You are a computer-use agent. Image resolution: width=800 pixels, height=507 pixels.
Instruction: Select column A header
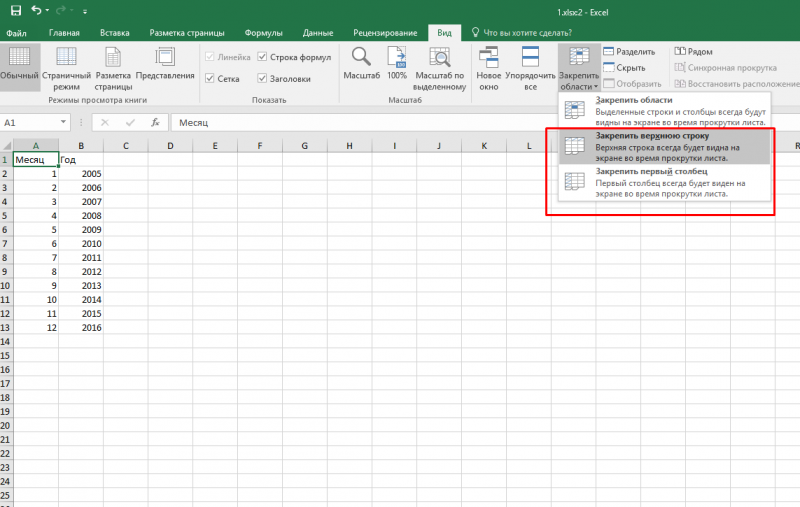(36, 146)
